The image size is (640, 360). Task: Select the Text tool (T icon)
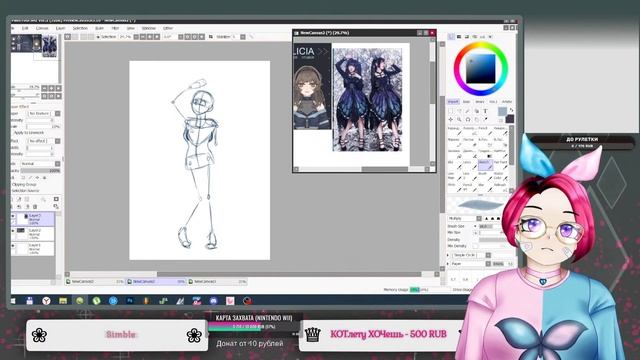485,111
